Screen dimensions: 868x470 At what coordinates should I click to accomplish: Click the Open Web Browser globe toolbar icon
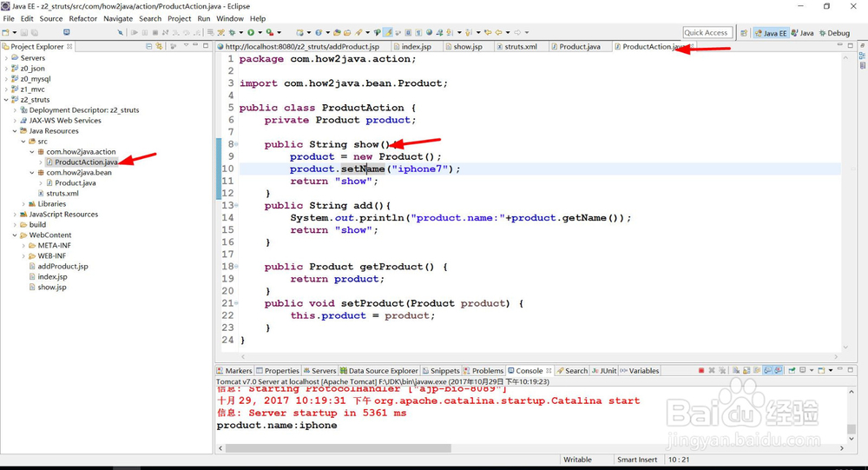(429, 32)
